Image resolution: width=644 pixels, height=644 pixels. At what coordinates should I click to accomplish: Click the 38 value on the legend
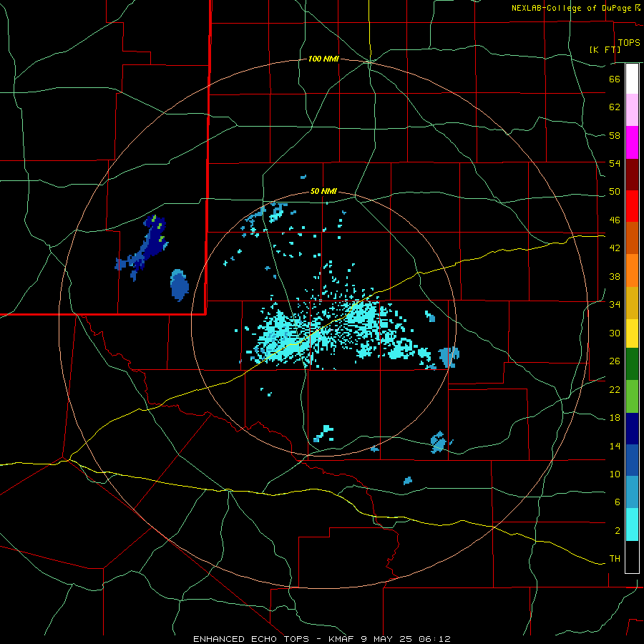tap(615, 276)
